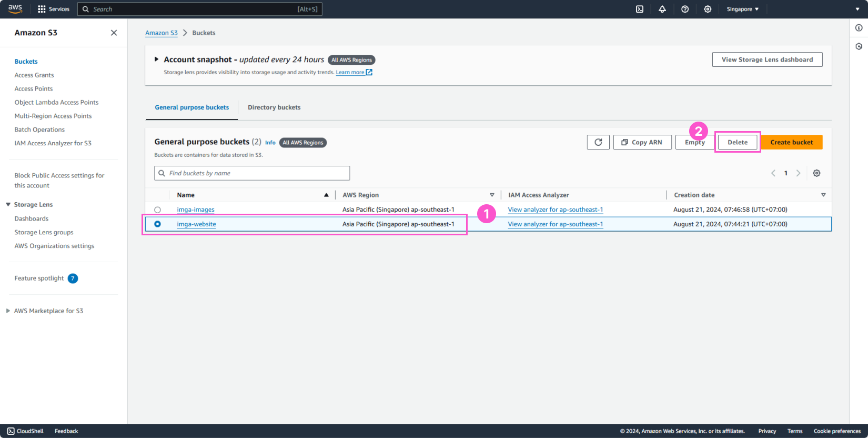Screen dimensions: 868x438
Task: Go to previous page of buckets
Action: point(773,173)
